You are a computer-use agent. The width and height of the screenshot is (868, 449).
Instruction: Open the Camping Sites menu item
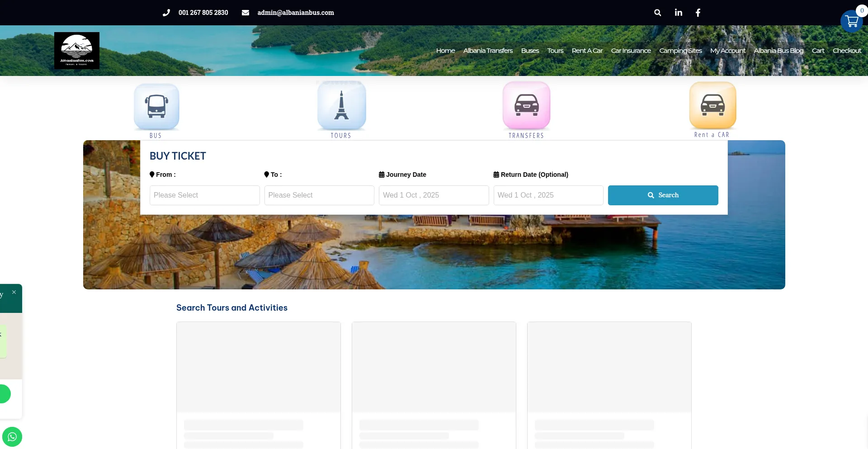click(680, 51)
